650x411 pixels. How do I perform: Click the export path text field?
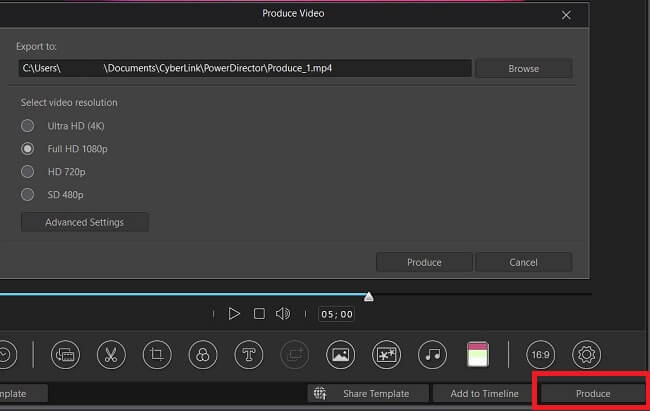point(245,68)
